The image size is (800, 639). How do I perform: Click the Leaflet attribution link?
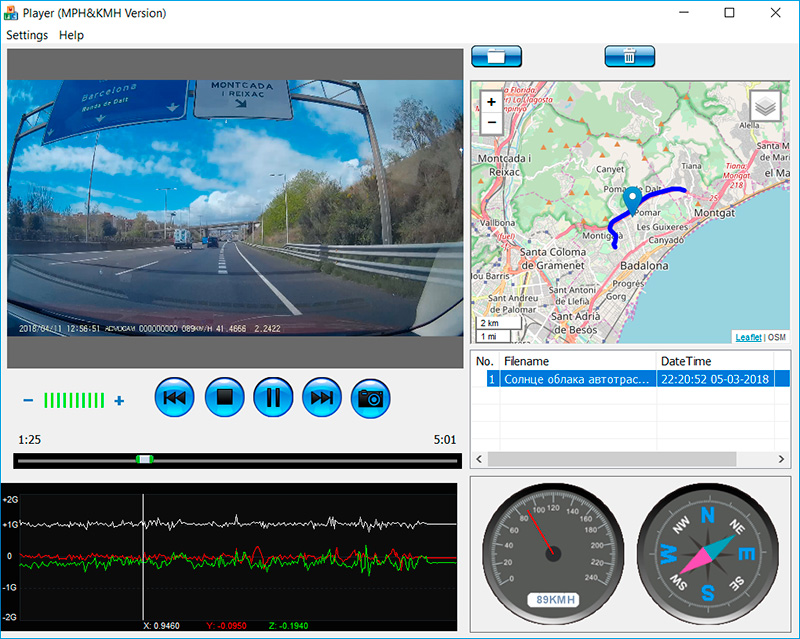748,337
